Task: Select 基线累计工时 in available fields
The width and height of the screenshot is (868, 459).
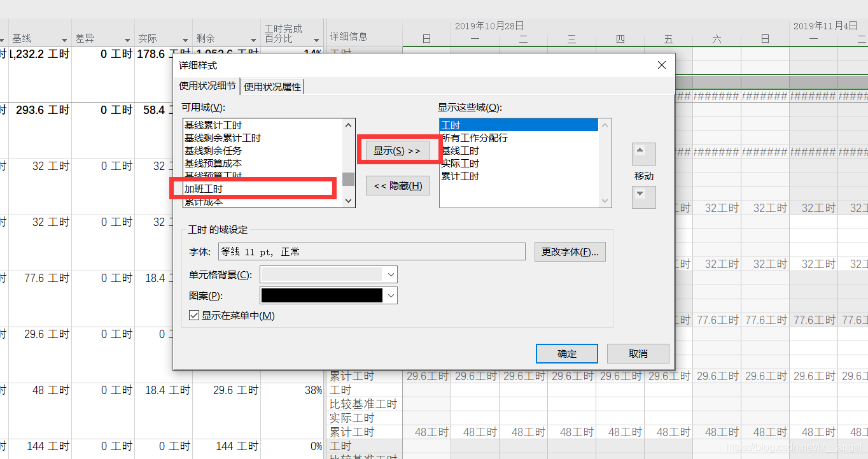Action: point(213,125)
